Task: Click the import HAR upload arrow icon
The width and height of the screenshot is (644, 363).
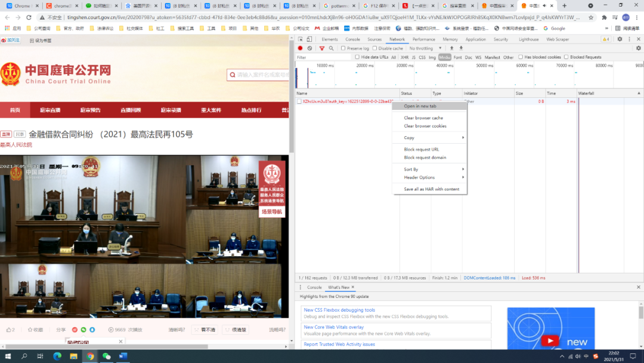Action: pos(451,48)
